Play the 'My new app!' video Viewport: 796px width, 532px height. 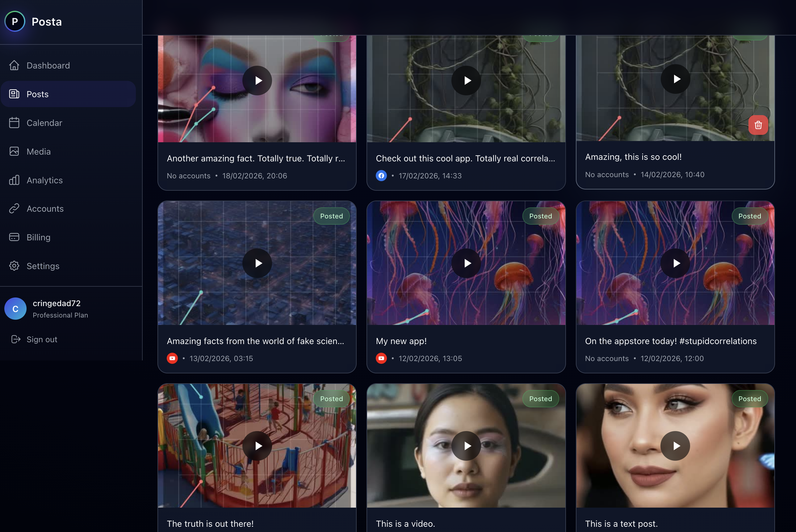466,263
